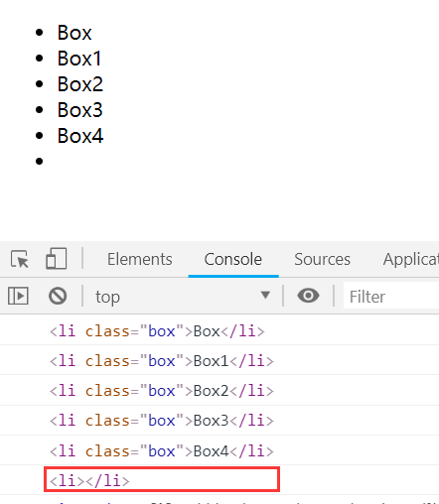Activate the inspect element picker icon
The width and height of the screenshot is (439, 504).
(x=20, y=259)
